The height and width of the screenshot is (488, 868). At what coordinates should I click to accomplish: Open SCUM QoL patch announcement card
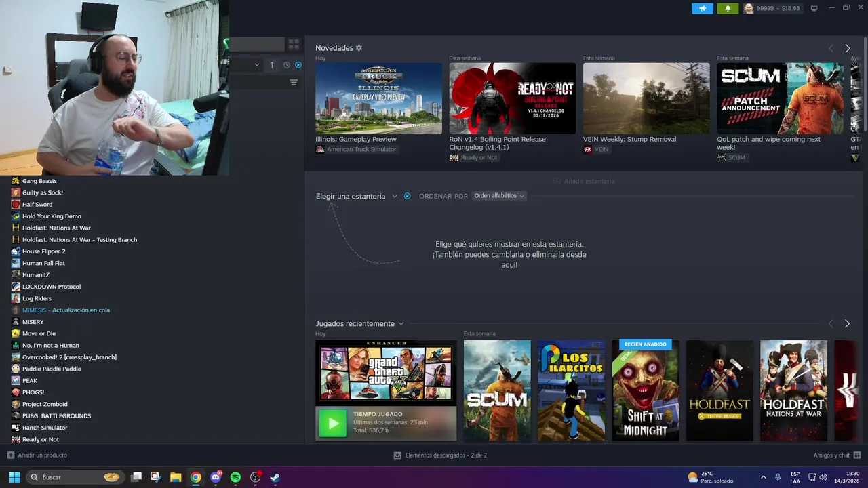(x=780, y=98)
